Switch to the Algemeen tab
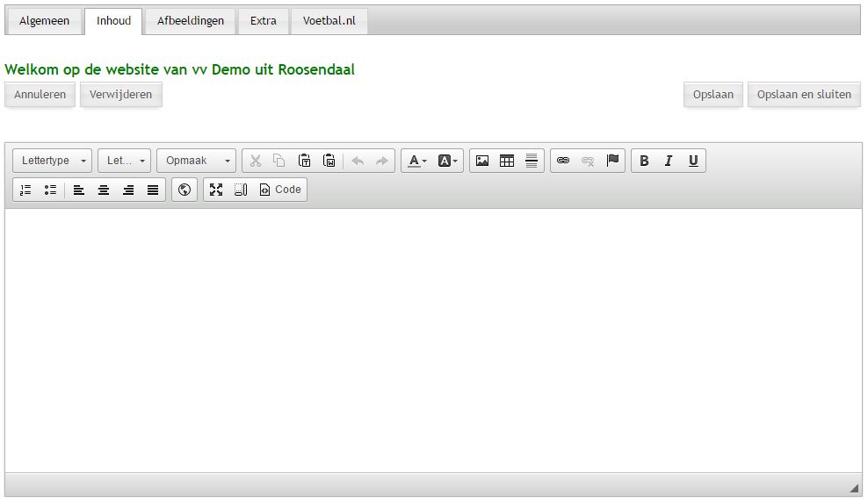 click(x=44, y=21)
